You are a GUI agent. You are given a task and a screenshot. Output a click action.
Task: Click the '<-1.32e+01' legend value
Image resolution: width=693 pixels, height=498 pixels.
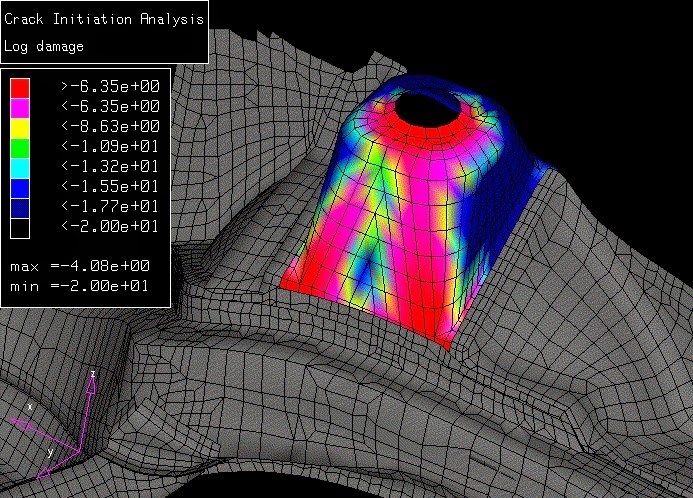[x=110, y=166]
